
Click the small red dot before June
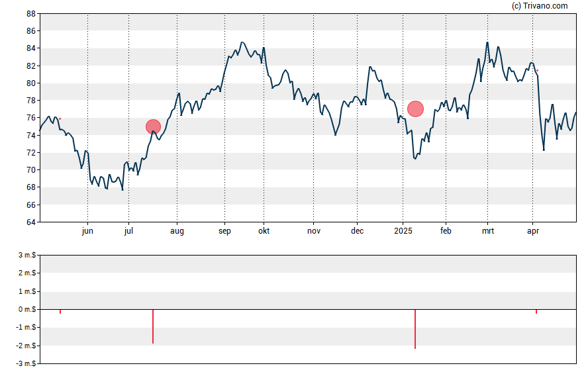click(60, 118)
